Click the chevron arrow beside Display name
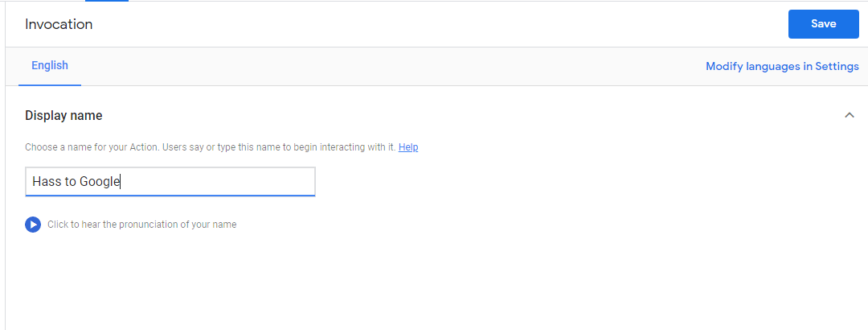The width and height of the screenshot is (868, 330). point(850,115)
